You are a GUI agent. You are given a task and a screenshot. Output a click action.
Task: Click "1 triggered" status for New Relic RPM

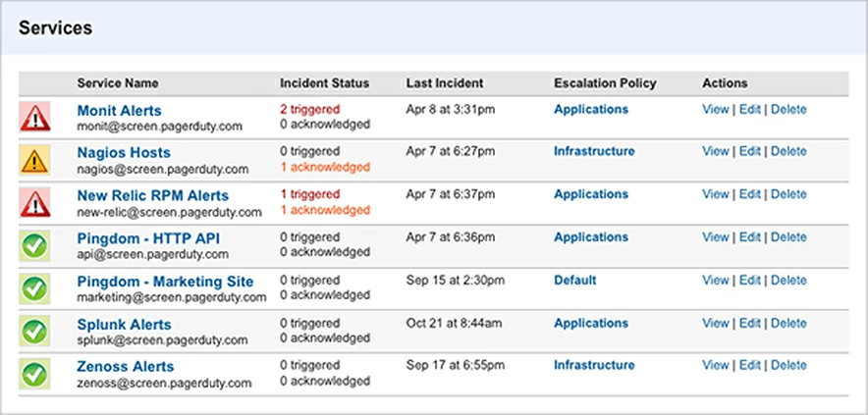pyautogui.click(x=310, y=195)
